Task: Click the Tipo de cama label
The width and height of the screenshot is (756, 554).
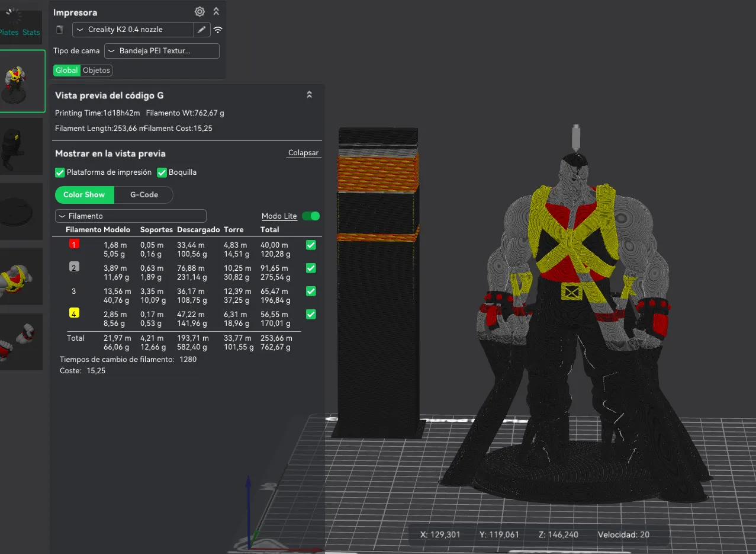Action: (x=76, y=51)
